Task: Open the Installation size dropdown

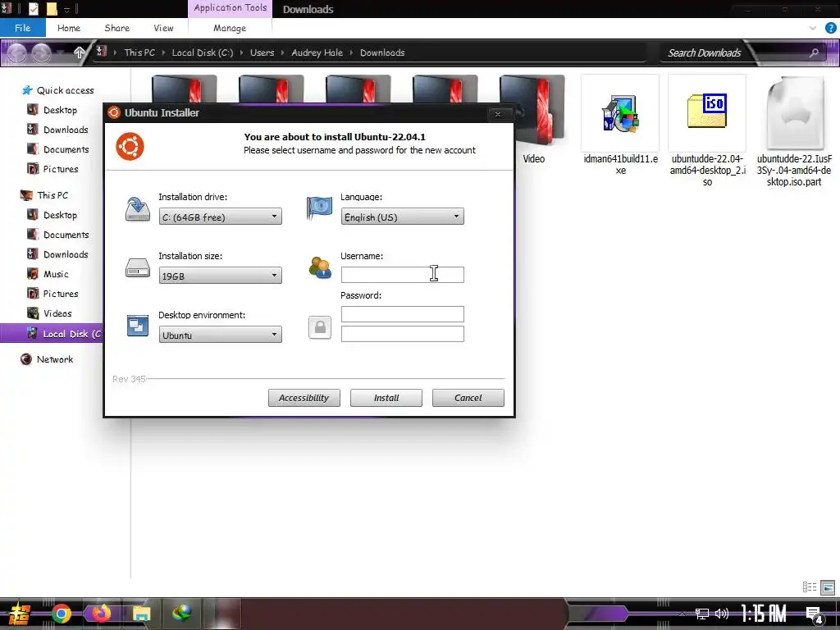Action: coord(220,276)
